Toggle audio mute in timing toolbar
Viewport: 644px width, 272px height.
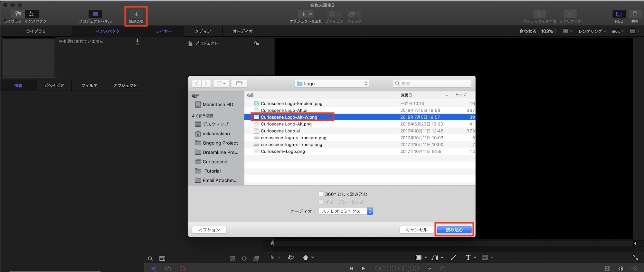[154, 268]
